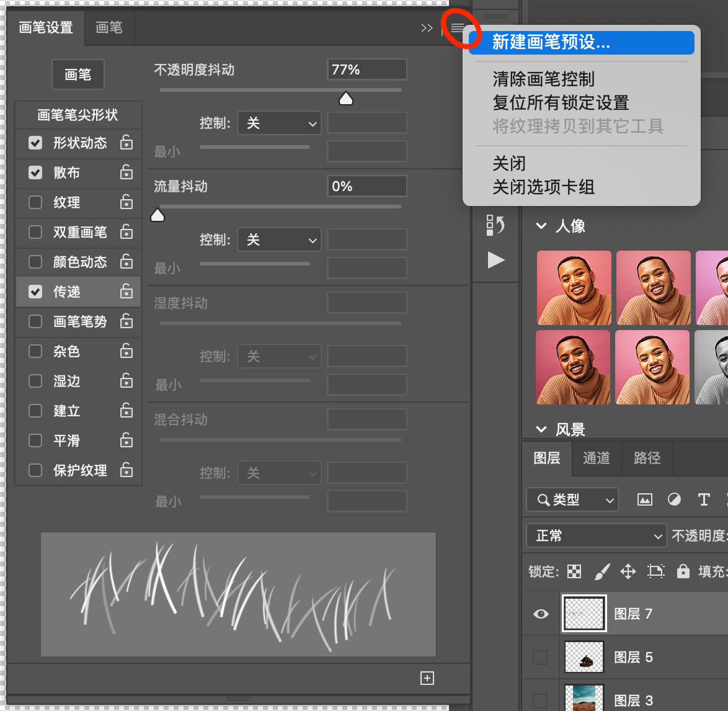Click the collapse panel double-arrow icon
Viewport: 728px width, 711px height.
[x=427, y=28]
